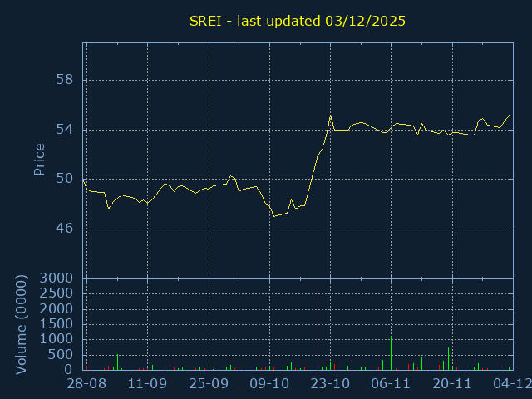Click the SREI chart title text
The width and height of the screenshot is (532, 399).
297,21
